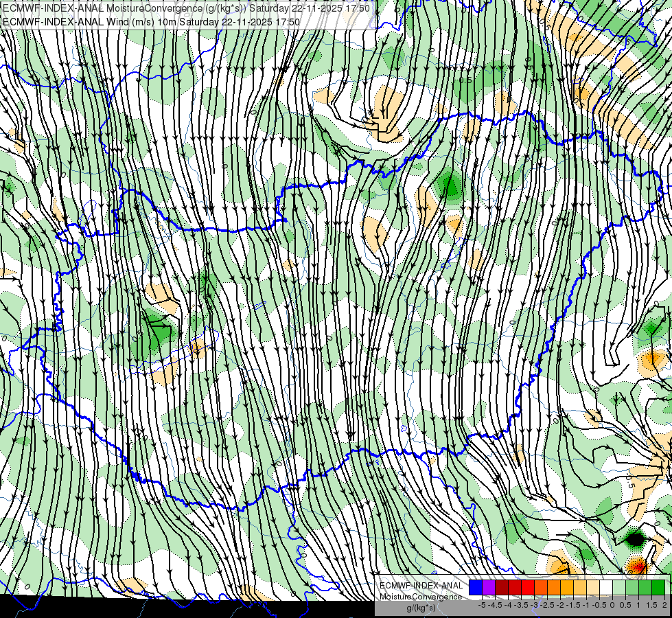Click the 'ECMWF-INDEX-ANAL' legend heading

[x=421, y=586]
